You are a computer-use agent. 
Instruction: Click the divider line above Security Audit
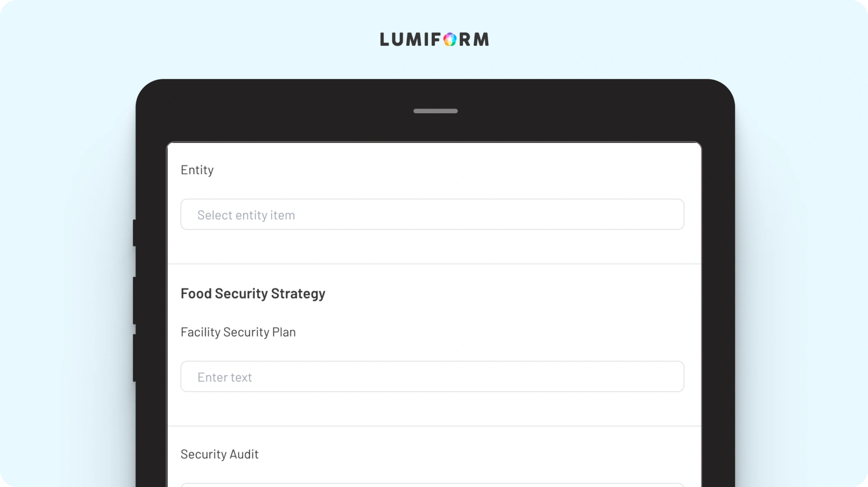(434, 426)
